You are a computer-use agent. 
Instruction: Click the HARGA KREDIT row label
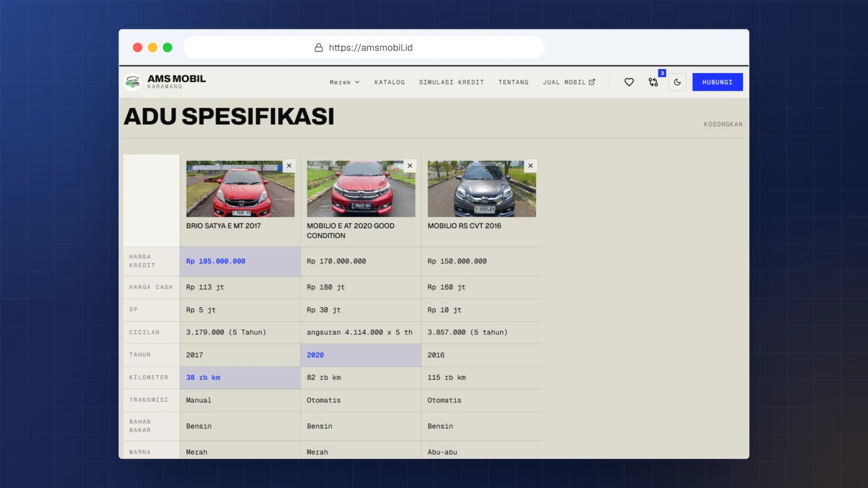[x=142, y=261]
